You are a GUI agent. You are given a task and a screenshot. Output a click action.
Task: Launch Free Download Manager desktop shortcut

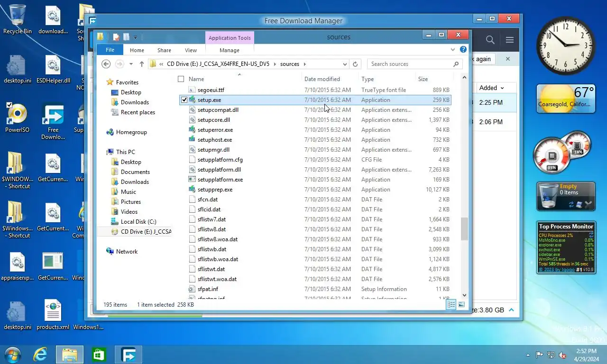53,121
